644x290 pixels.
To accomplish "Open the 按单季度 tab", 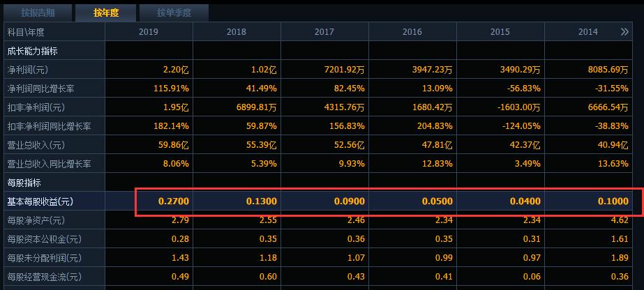I will click(174, 13).
